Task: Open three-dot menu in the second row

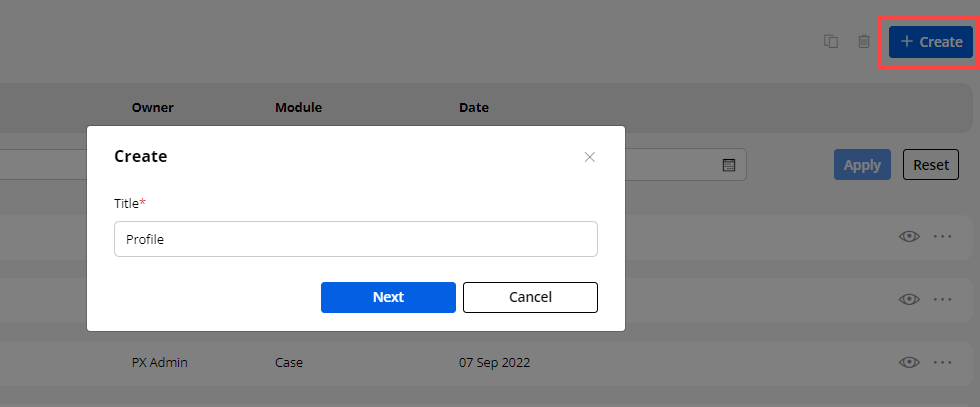Action: 942,299
